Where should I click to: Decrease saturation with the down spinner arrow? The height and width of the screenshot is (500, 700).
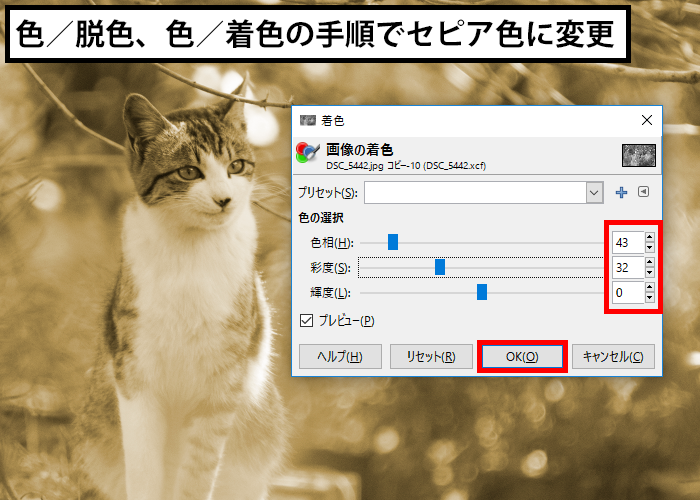pos(650,272)
